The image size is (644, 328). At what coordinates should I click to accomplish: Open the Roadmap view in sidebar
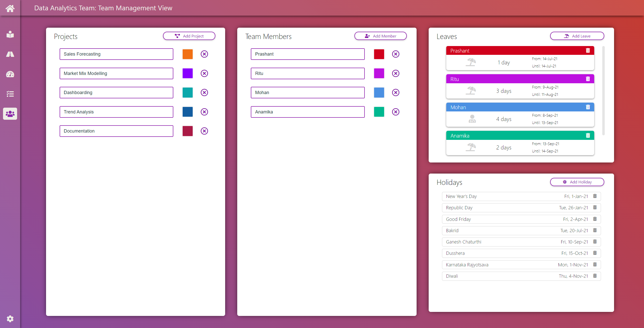pos(10,54)
